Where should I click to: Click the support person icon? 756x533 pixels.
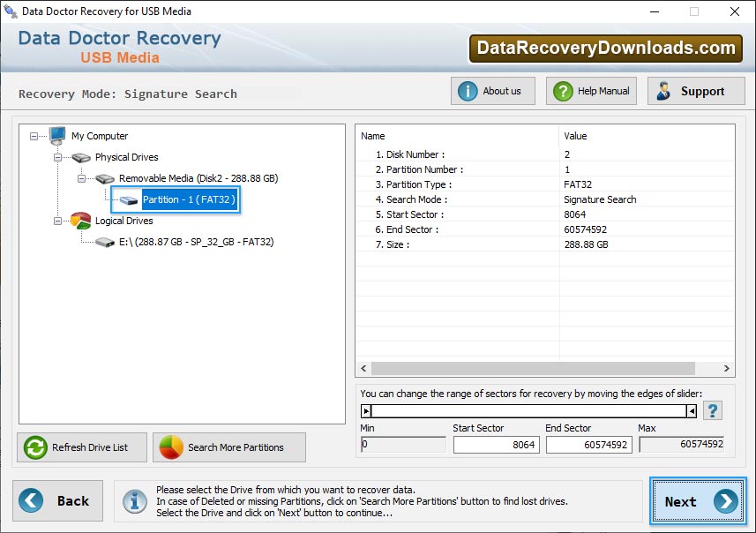point(663,91)
